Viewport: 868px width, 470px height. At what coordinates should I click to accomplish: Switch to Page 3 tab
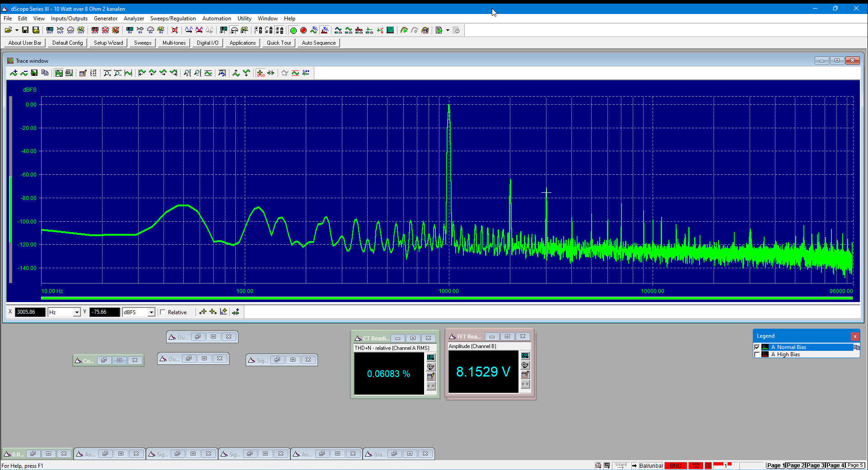[815, 465]
